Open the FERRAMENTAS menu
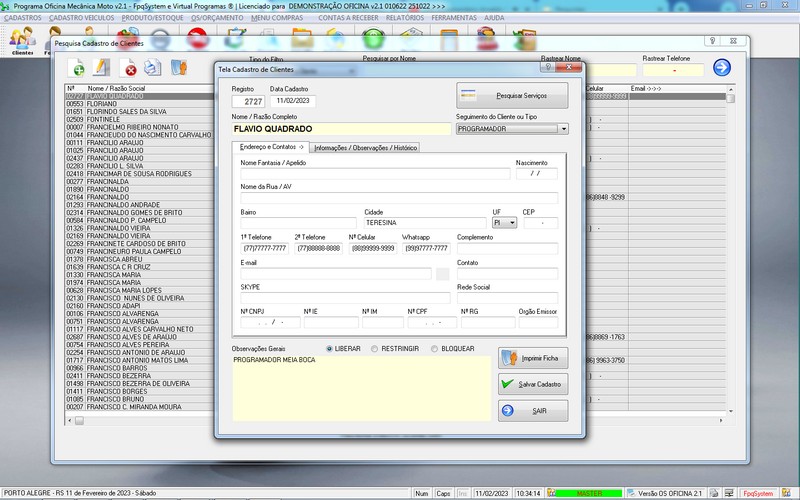 pyautogui.click(x=454, y=18)
